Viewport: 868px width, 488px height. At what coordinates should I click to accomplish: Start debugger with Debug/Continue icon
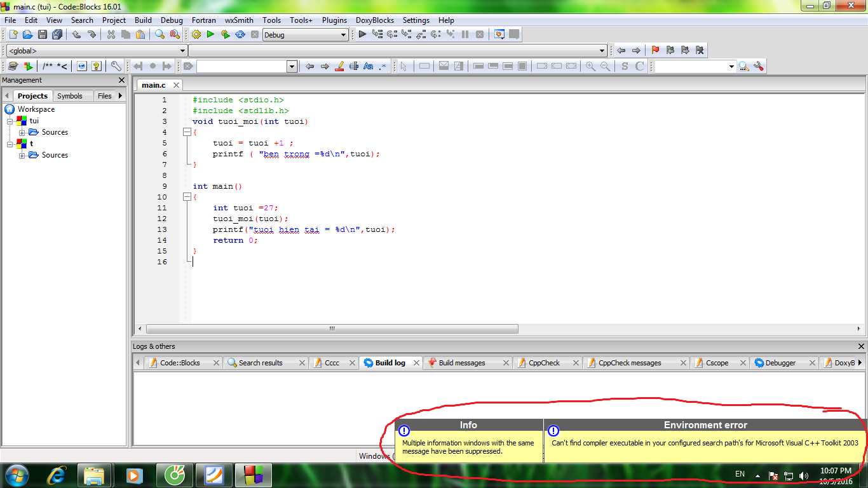point(362,35)
